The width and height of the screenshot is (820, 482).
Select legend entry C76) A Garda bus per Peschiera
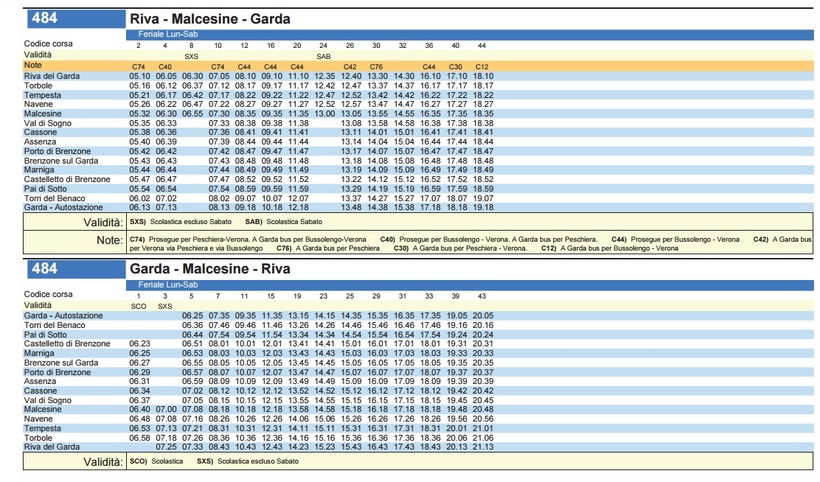coord(328,248)
